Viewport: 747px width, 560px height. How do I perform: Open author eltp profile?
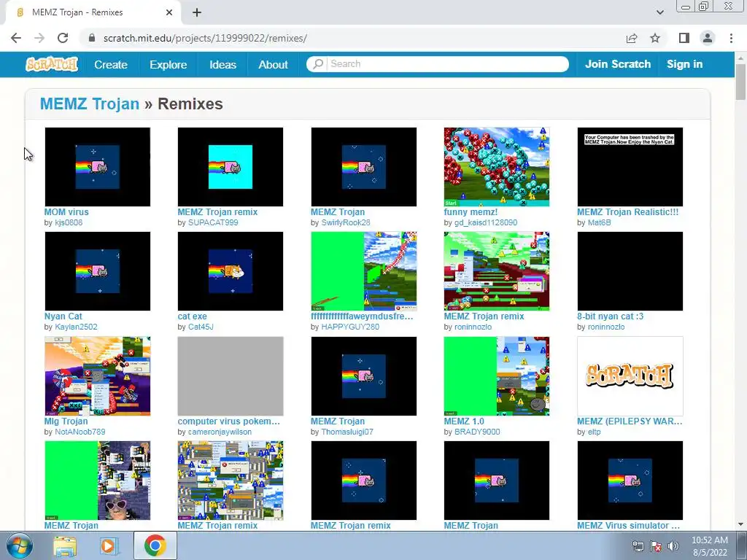point(594,432)
